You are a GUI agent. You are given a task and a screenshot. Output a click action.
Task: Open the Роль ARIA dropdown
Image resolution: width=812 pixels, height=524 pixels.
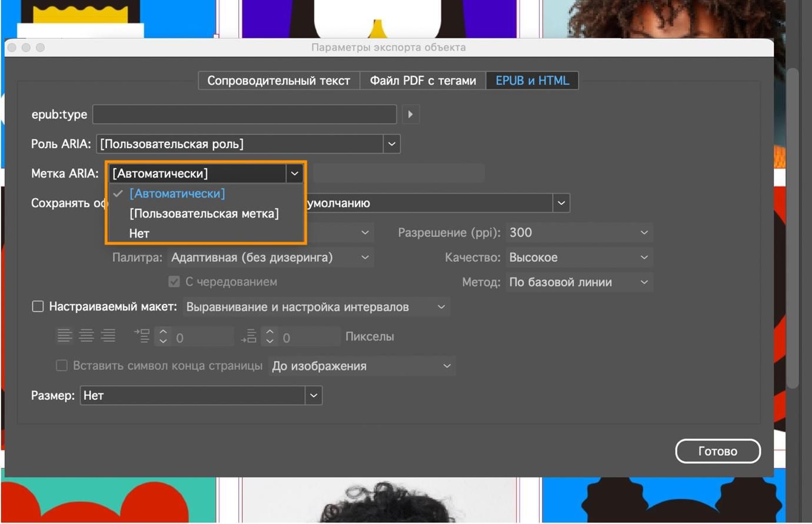tap(248, 144)
